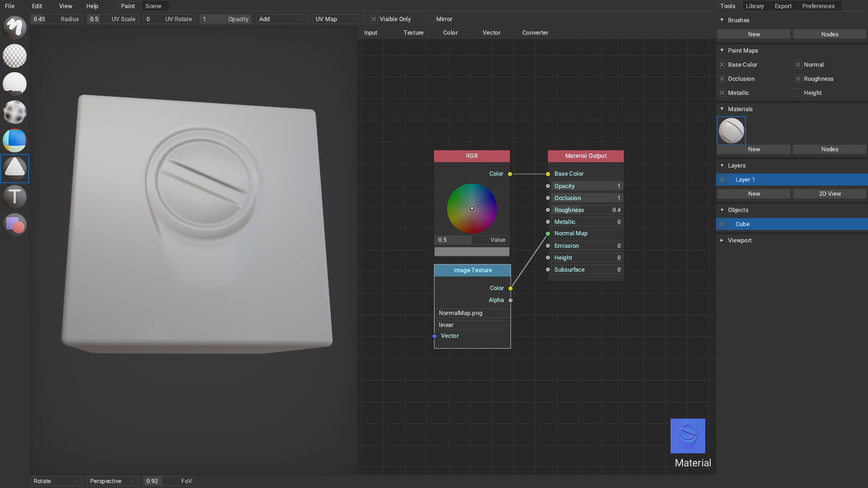Switch to 2D View
Screen dimensions: 868x488
(829, 194)
